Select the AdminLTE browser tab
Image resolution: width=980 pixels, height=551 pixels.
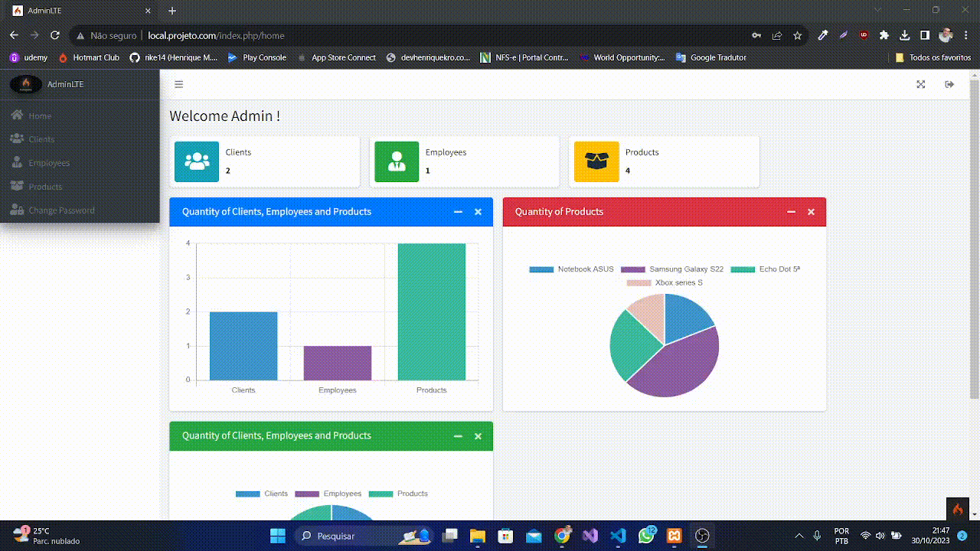tap(80, 11)
